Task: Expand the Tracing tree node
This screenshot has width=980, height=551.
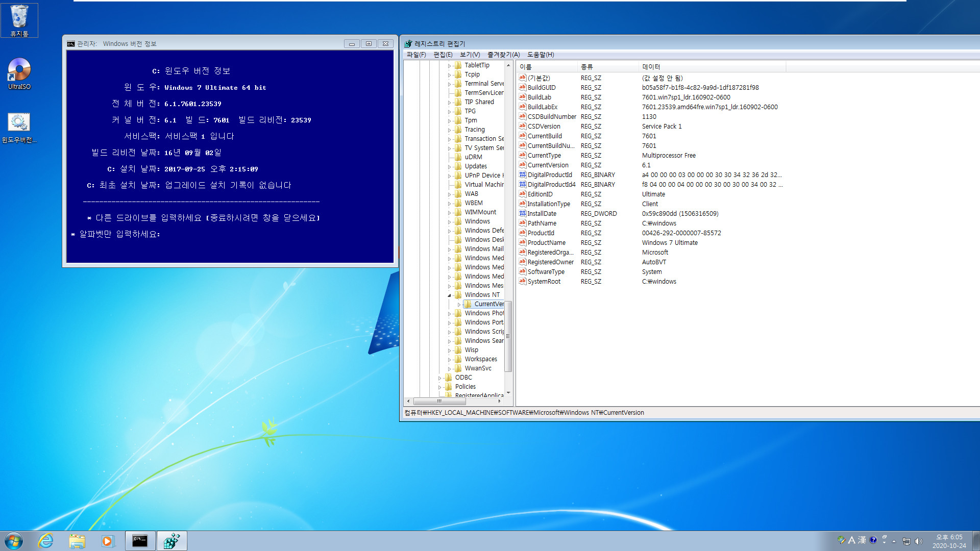Action: [449, 130]
